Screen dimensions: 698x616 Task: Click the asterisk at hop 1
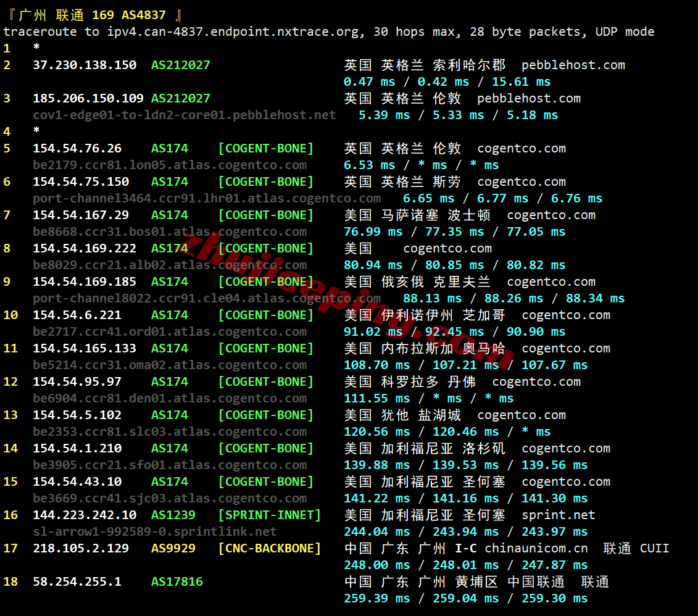coord(36,47)
